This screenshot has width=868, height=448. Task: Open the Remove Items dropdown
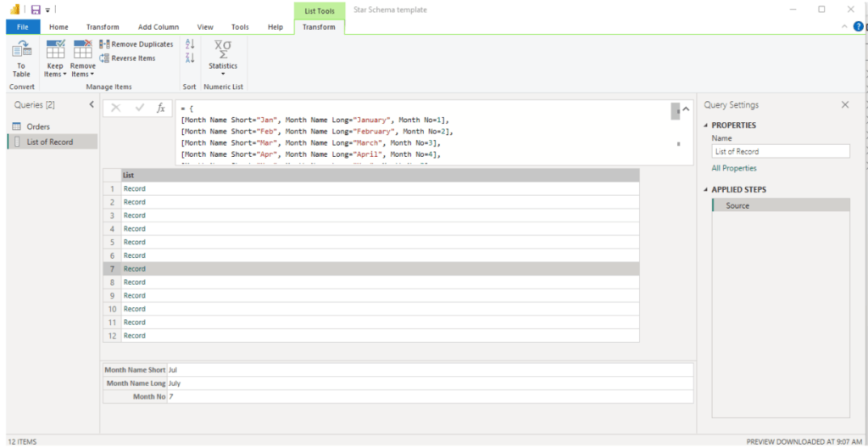coord(83,74)
